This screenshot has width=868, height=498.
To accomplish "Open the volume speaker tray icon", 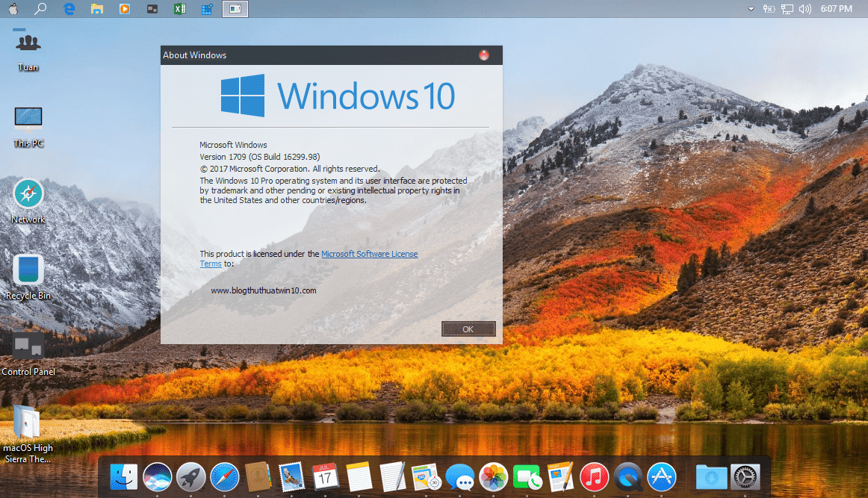I will click(x=805, y=9).
